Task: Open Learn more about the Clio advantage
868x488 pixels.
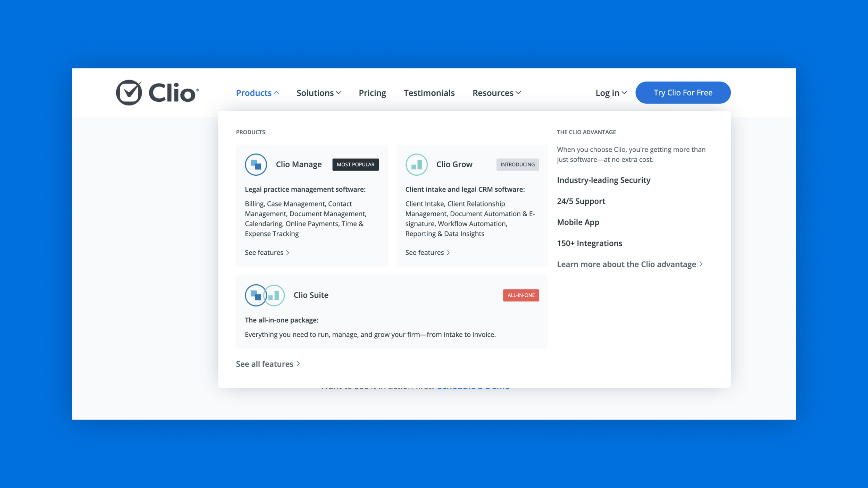Action: point(630,264)
